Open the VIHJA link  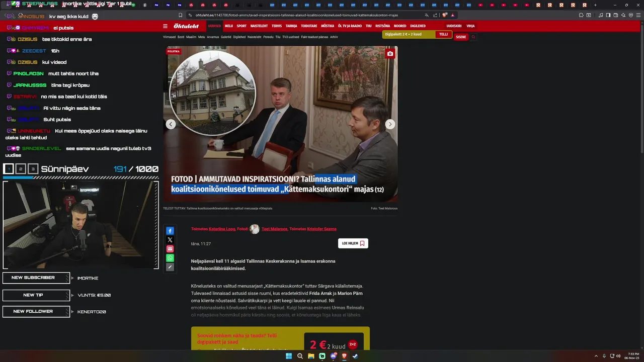click(470, 26)
